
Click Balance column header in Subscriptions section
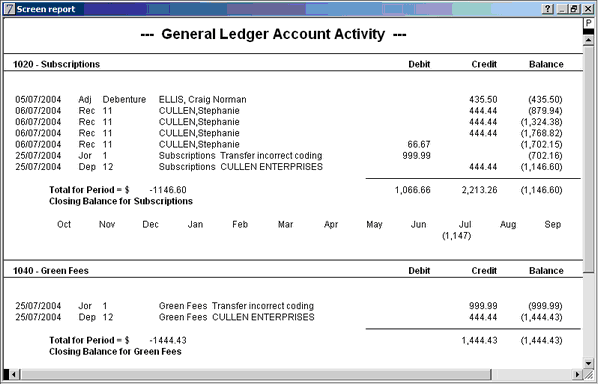(x=546, y=64)
